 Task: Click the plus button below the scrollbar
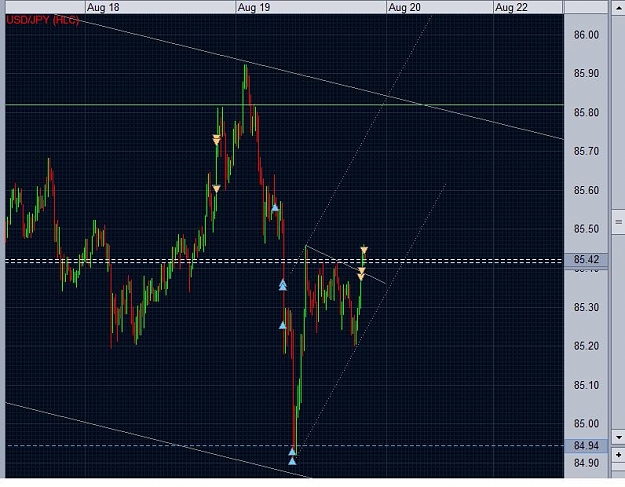tap(619, 455)
